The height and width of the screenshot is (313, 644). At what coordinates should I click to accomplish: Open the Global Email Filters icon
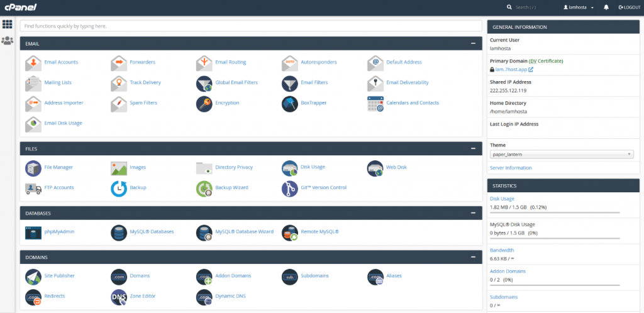click(204, 83)
